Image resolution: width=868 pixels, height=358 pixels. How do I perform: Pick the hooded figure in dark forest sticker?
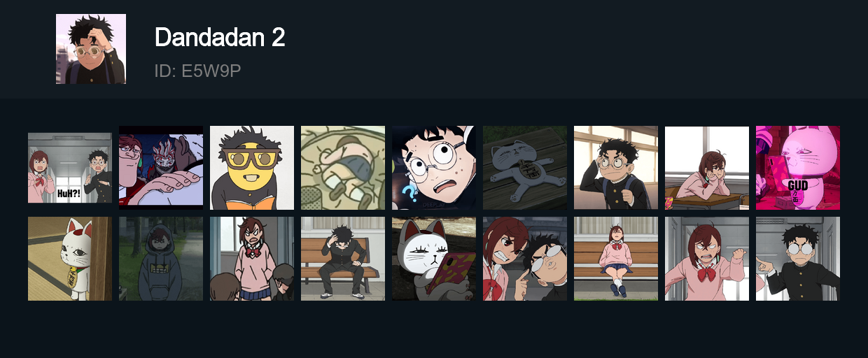pyautogui.click(x=161, y=259)
